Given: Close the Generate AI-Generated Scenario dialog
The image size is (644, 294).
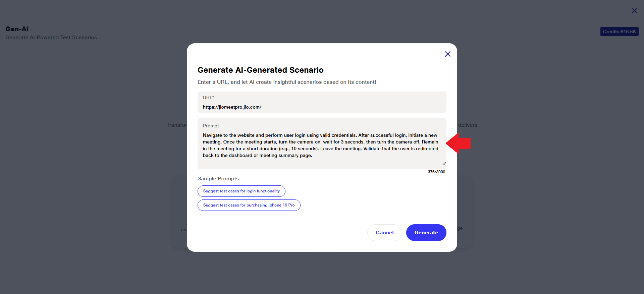Looking at the screenshot, I should pos(447,54).
